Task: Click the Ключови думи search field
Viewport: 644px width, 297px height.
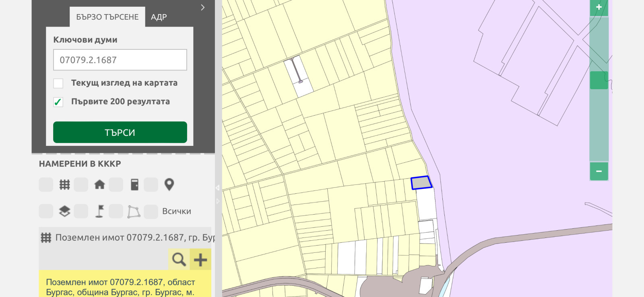Action: [120, 60]
